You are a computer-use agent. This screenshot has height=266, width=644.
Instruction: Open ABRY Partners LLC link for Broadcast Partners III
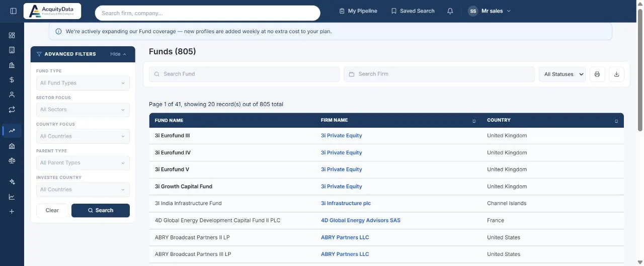(345, 254)
